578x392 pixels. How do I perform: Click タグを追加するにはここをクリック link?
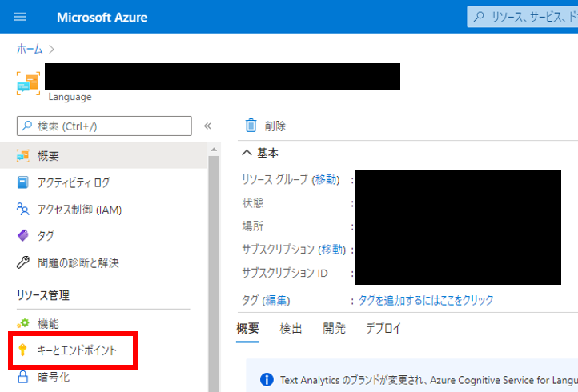[x=426, y=300]
